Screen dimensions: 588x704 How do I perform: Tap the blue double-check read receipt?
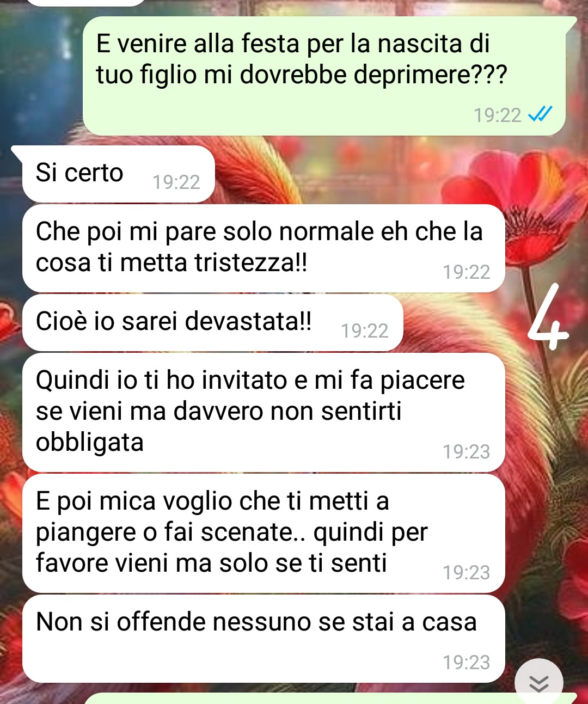click(540, 114)
